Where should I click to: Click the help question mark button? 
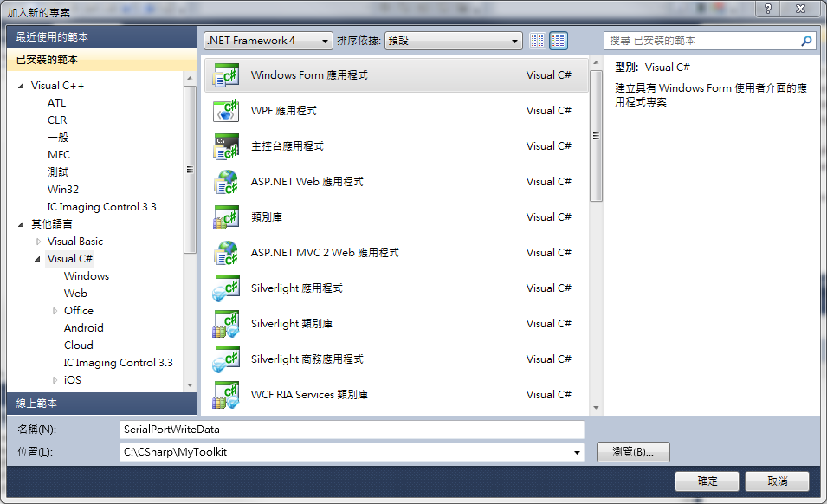[x=768, y=9]
